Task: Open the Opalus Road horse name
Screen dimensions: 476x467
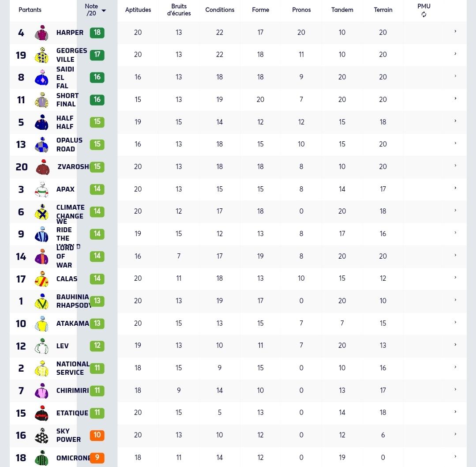Action: [70, 145]
